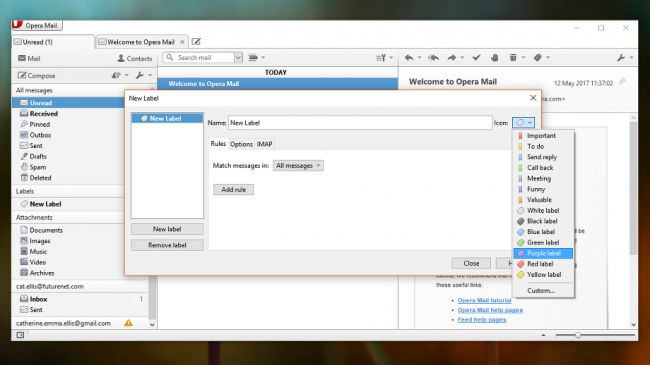The image size is (650, 365).
Task: Click the Reply All icon
Action: coord(434,58)
